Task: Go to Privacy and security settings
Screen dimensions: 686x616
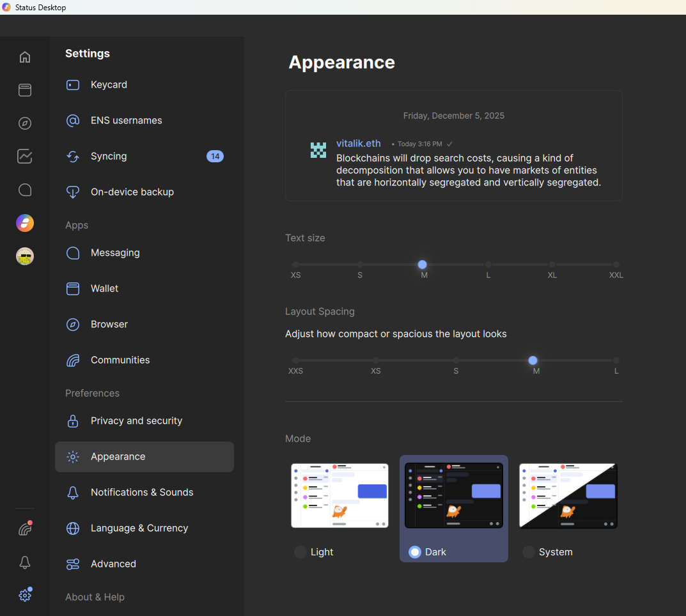Action: 136,421
